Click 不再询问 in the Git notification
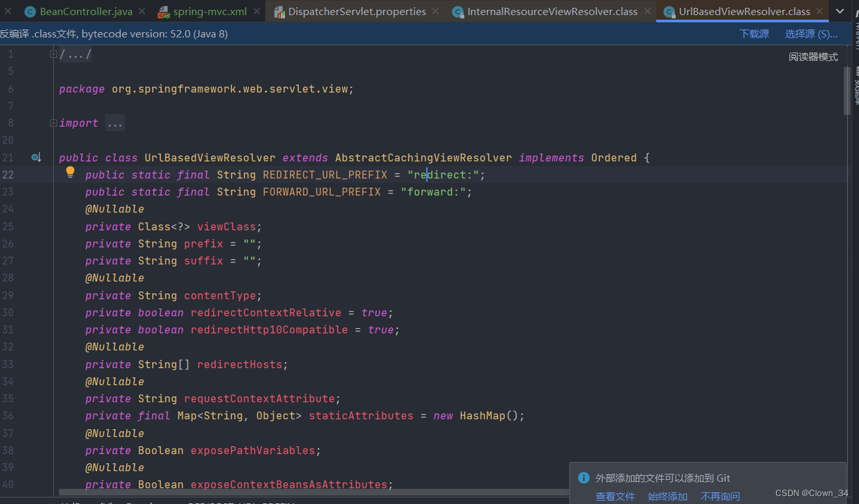Image resolution: width=859 pixels, height=504 pixels. tap(720, 497)
